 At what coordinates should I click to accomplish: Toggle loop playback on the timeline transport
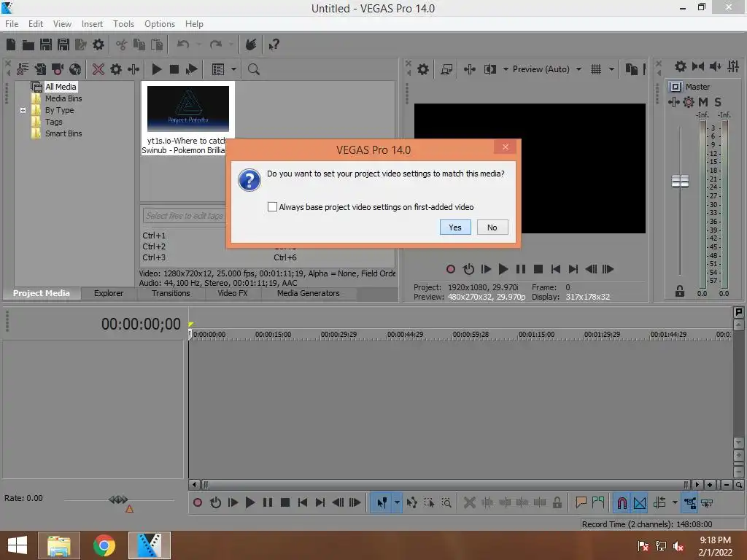pyautogui.click(x=215, y=503)
